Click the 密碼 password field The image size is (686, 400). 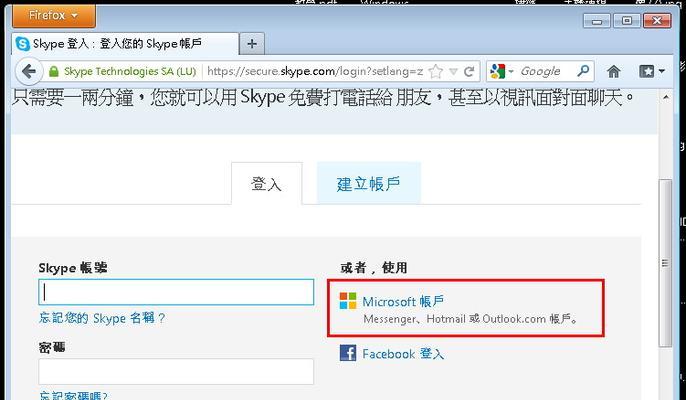pos(176,372)
